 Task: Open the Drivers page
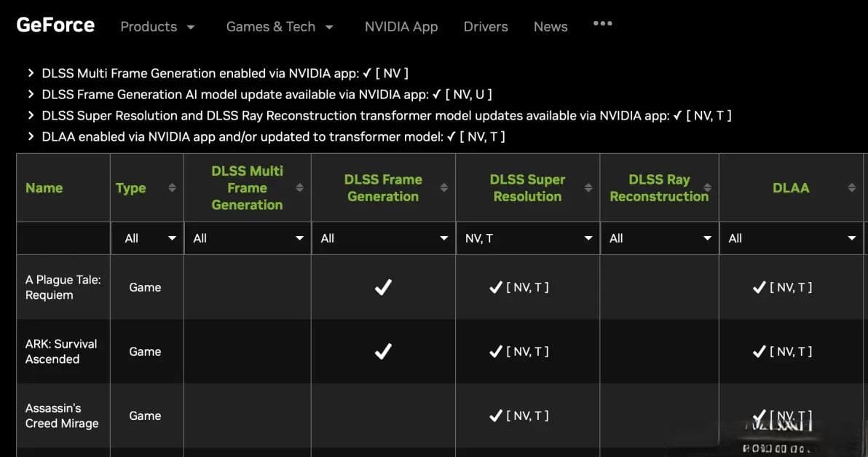pos(486,26)
